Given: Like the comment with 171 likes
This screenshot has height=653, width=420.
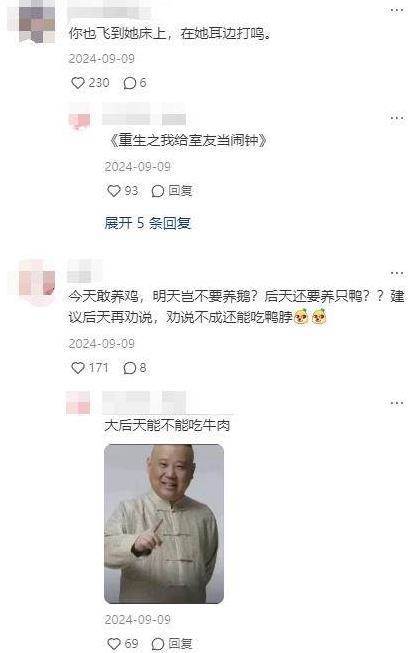Looking at the screenshot, I should (78, 368).
